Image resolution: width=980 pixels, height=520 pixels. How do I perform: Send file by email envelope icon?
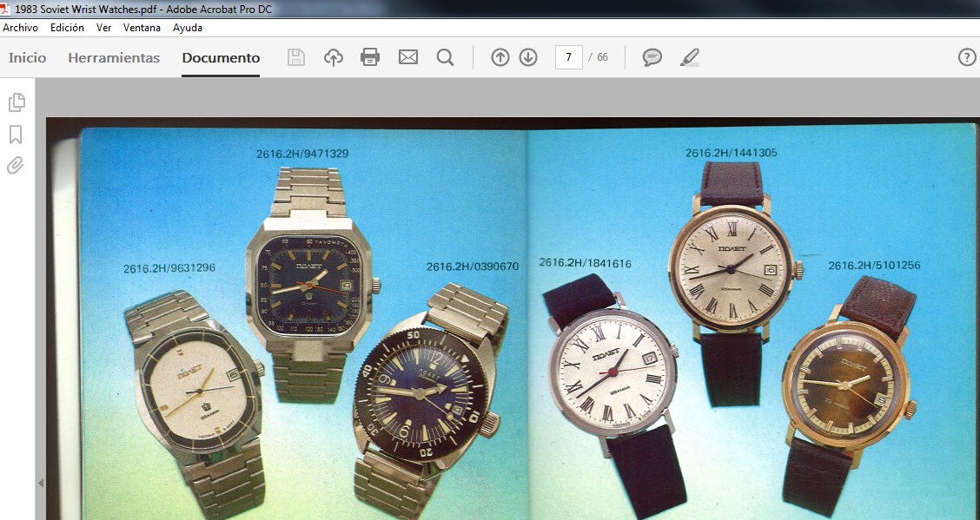408,57
